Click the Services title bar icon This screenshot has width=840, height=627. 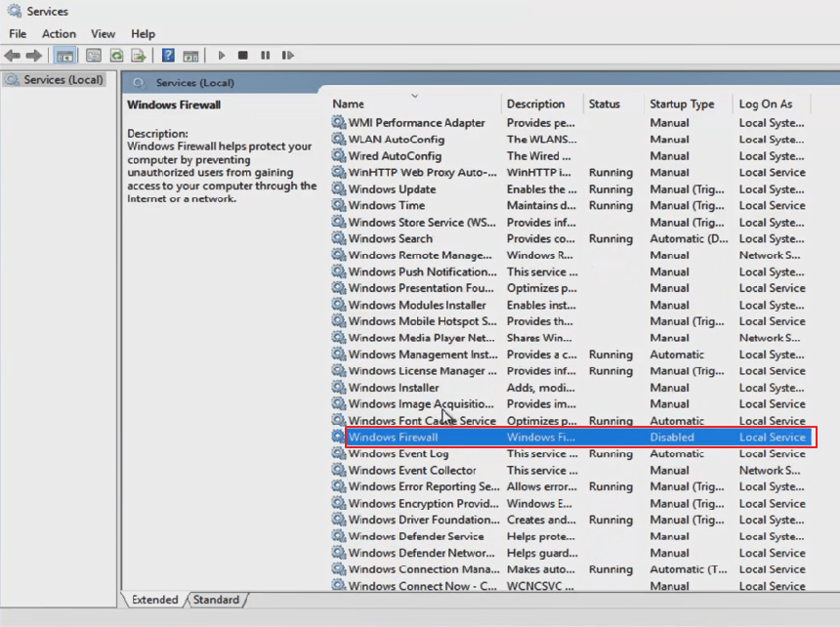[x=15, y=11]
